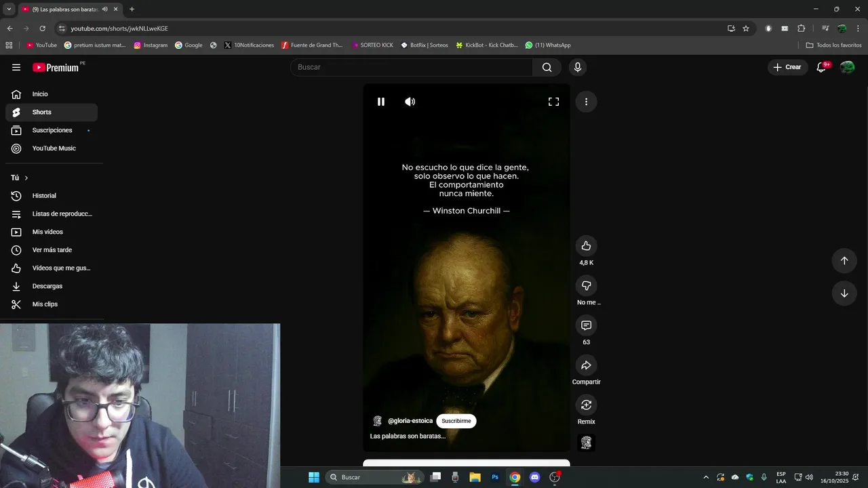Open a new Chrome tab

132,9
